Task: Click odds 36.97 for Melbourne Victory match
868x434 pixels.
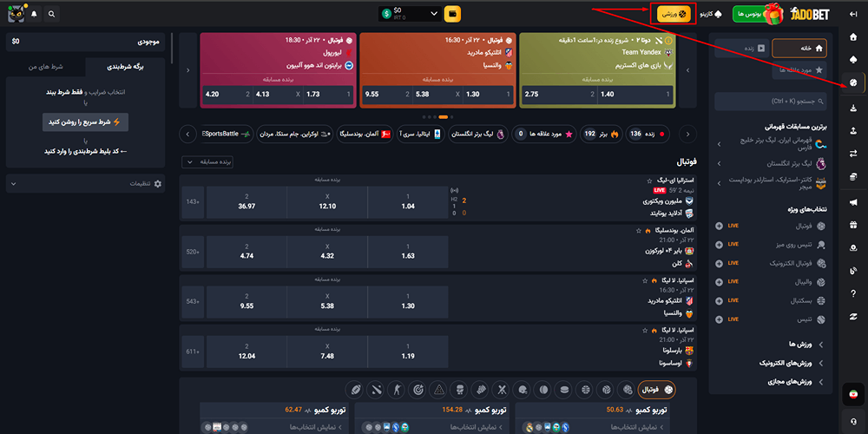Action: [246, 206]
